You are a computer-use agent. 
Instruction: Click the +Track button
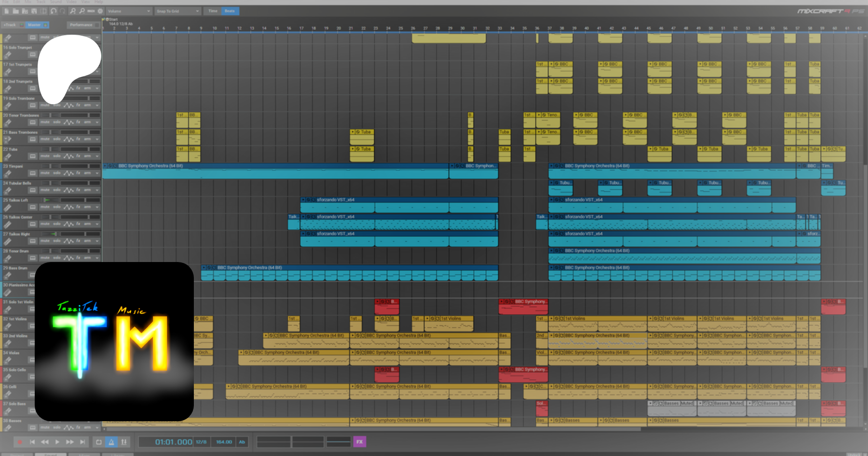pos(10,25)
